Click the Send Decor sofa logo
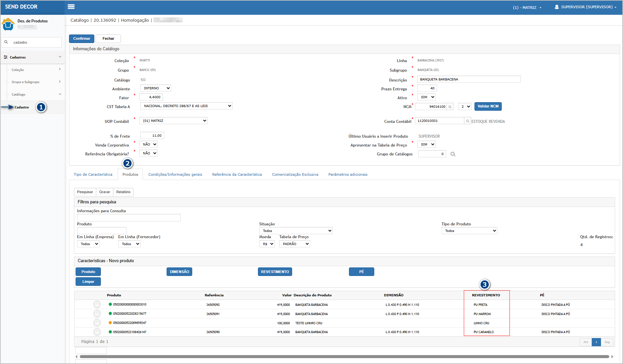This screenshot has width=623, height=364. (8, 24)
